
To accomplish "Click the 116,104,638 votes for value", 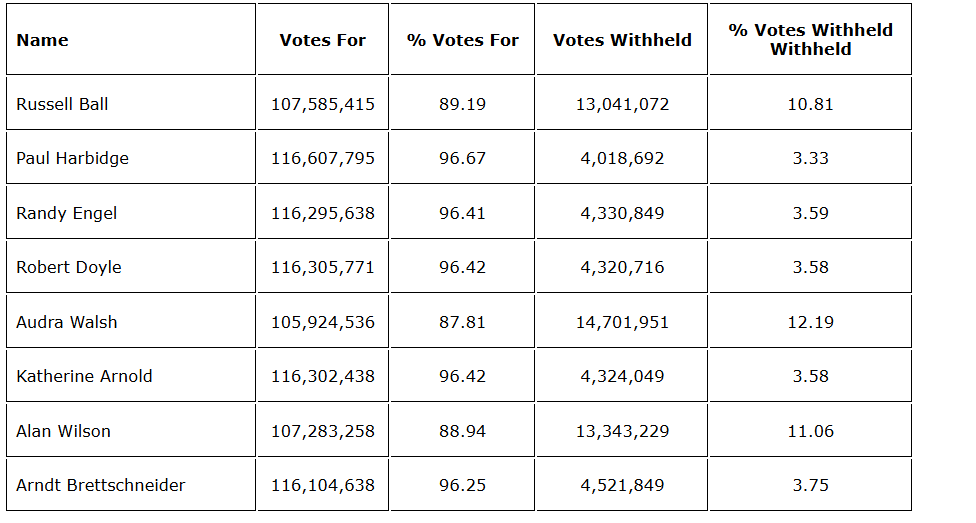I will click(322, 485).
